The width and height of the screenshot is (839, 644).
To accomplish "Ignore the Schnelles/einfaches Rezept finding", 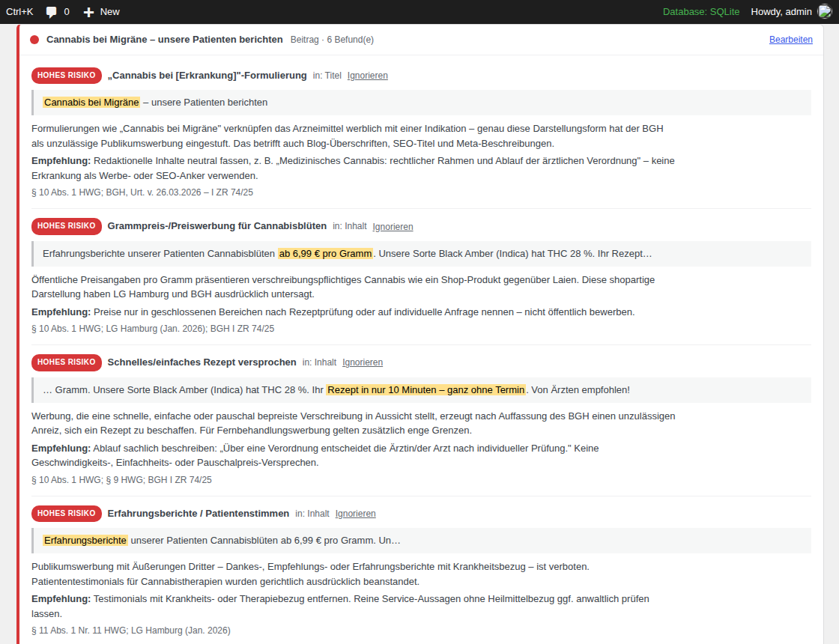I will coord(363,362).
